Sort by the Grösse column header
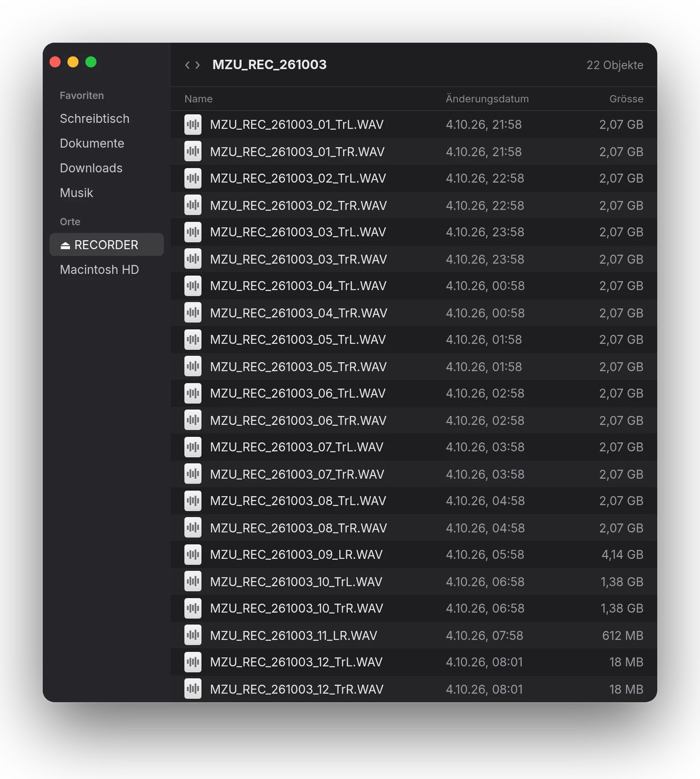The image size is (700, 779). point(626,99)
